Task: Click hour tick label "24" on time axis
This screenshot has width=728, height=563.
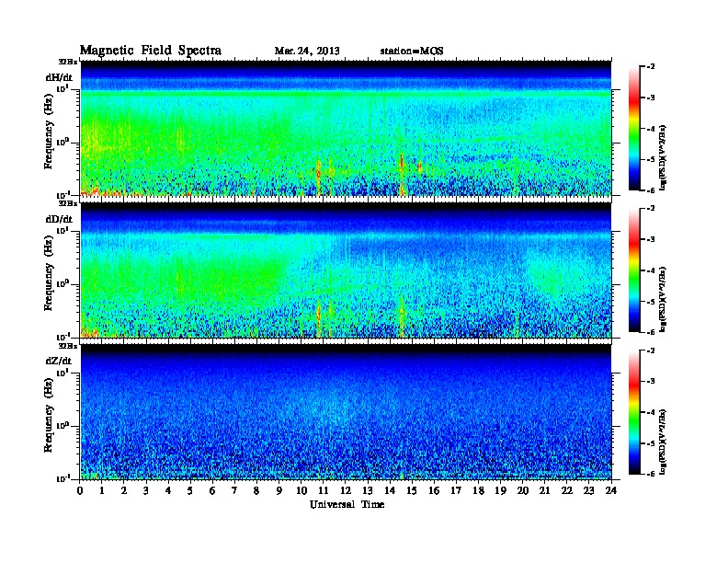Action: [x=611, y=490]
